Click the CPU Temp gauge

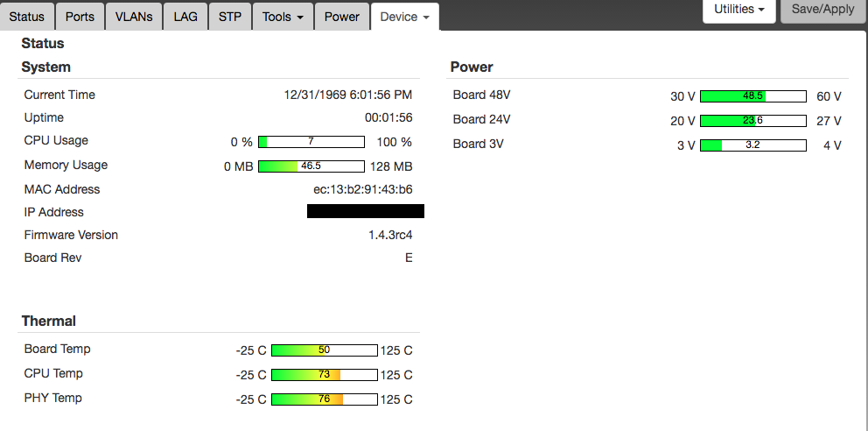pyautogui.click(x=324, y=375)
